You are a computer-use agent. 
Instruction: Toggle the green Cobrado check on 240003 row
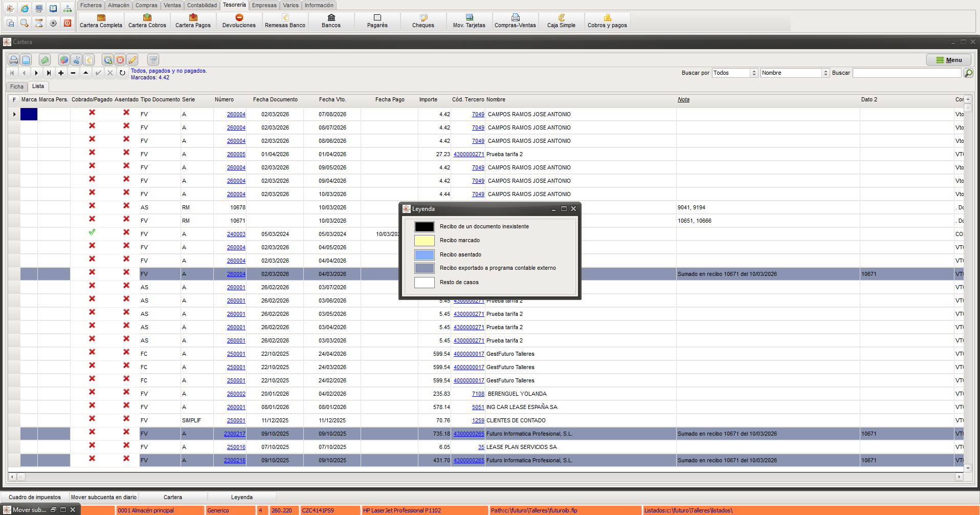coord(92,232)
